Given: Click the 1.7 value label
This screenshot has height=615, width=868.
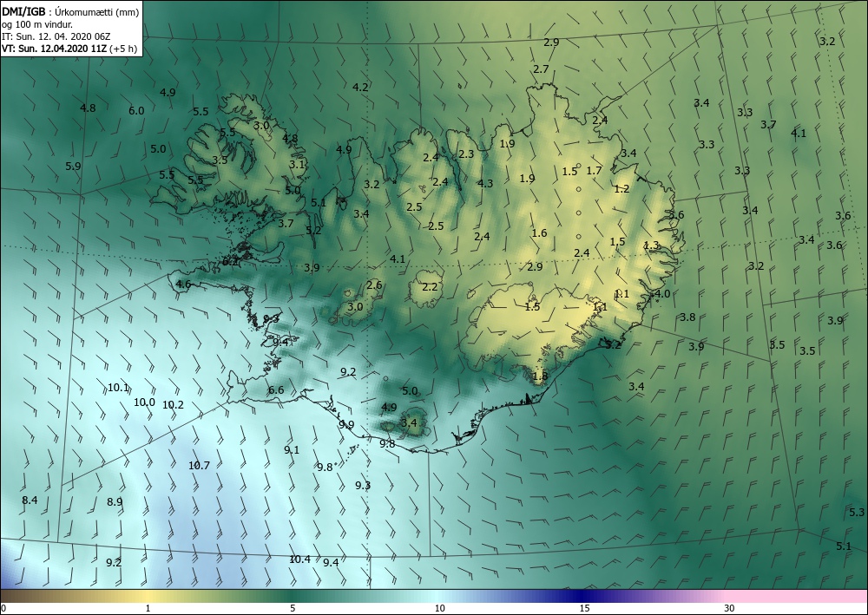Looking at the screenshot, I should coord(594,171).
